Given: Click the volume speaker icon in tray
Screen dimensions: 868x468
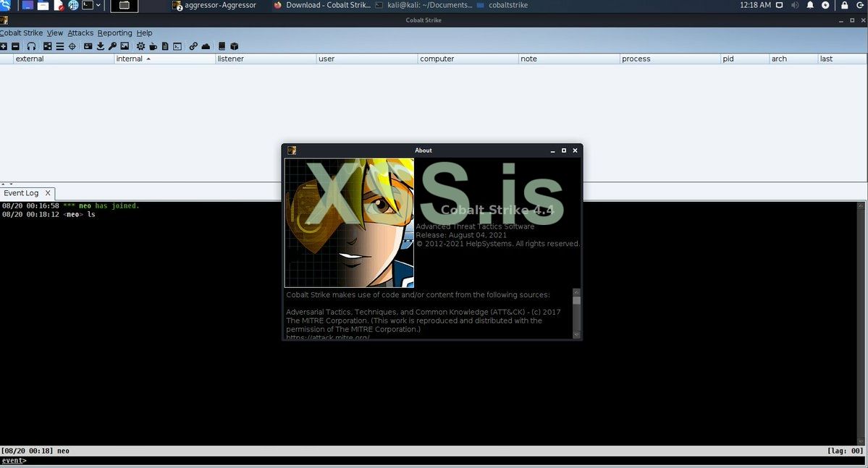Looking at the screenshot, I should pyautogui.click(x=795, y=6).
